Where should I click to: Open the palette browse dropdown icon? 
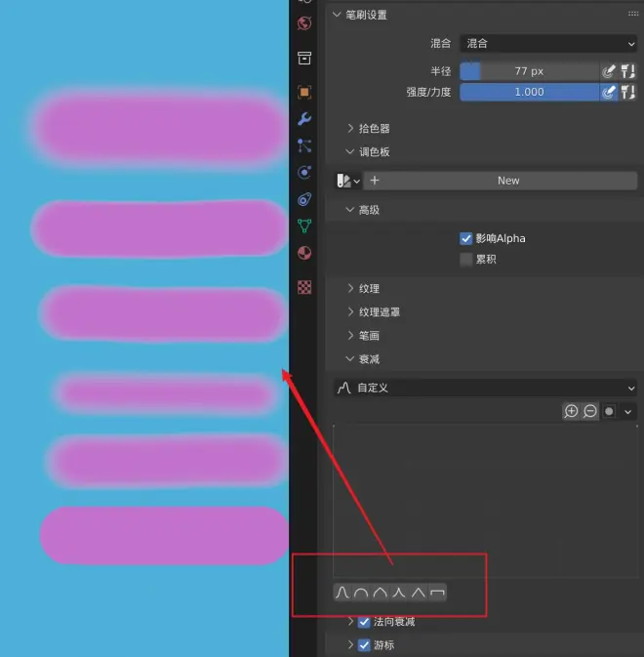[x=348, y=181]
